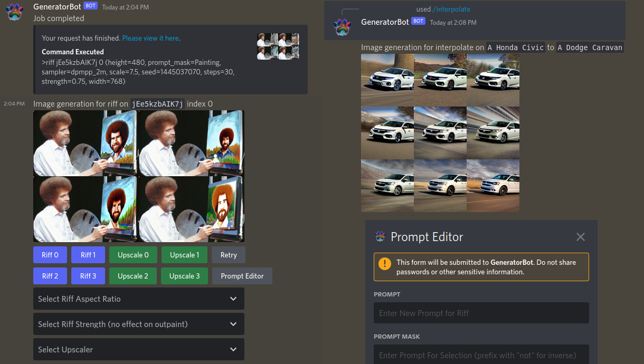Image resolution: width=644 pixels, height=364 pixels.
Task: Open Select Riff Strength dropdown
Action: 138,324
